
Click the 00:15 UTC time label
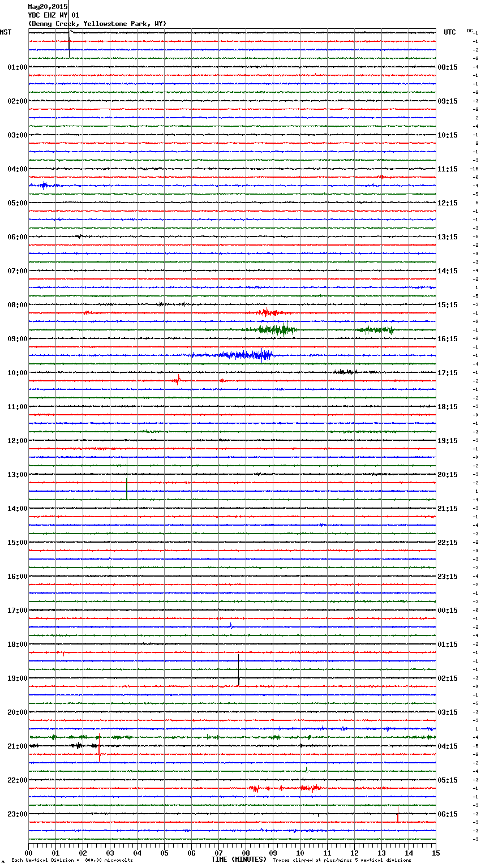(x=448, y=611)
